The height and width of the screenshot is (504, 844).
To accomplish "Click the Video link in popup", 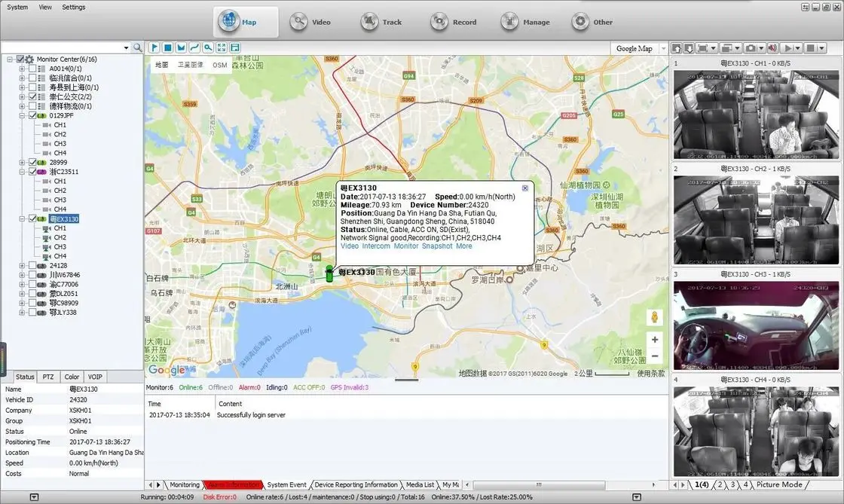I will (350, 246).
